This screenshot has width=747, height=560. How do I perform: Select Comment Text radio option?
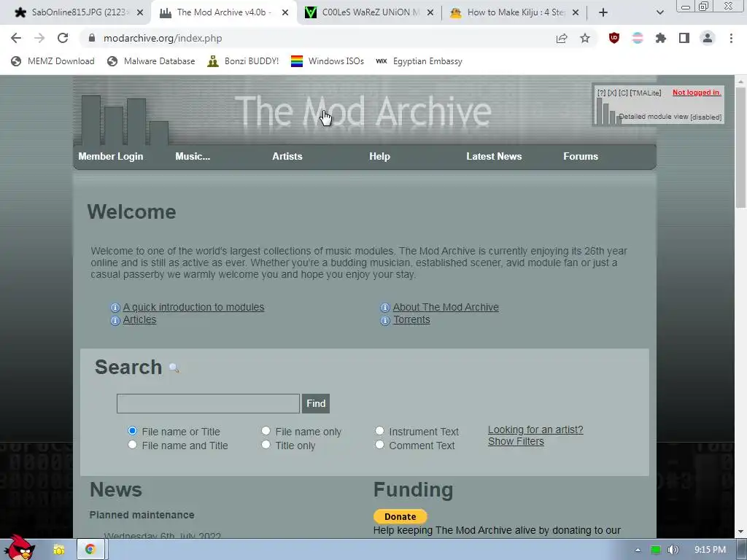coord(379,445)
